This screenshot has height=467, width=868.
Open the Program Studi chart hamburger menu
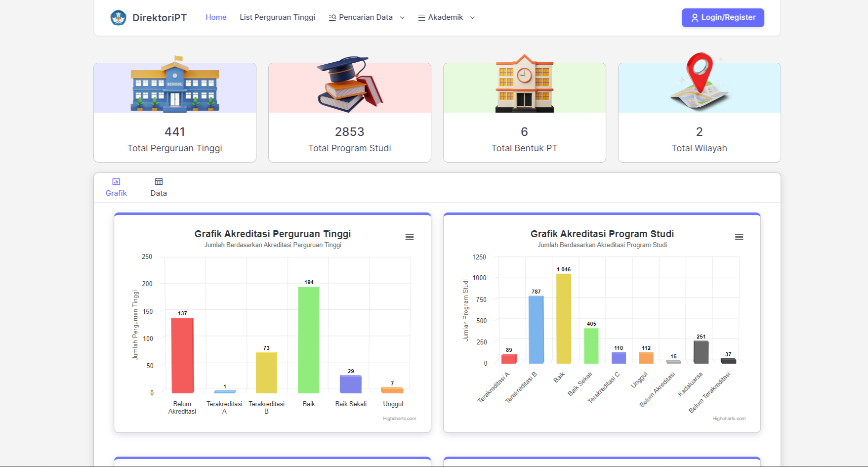coord(739,237)
